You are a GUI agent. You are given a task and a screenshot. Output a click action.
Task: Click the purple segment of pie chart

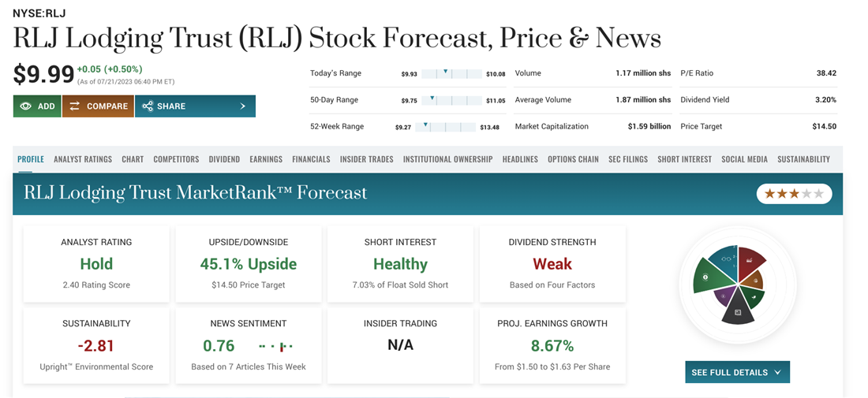pyautogui.click(x=724, y=296)
